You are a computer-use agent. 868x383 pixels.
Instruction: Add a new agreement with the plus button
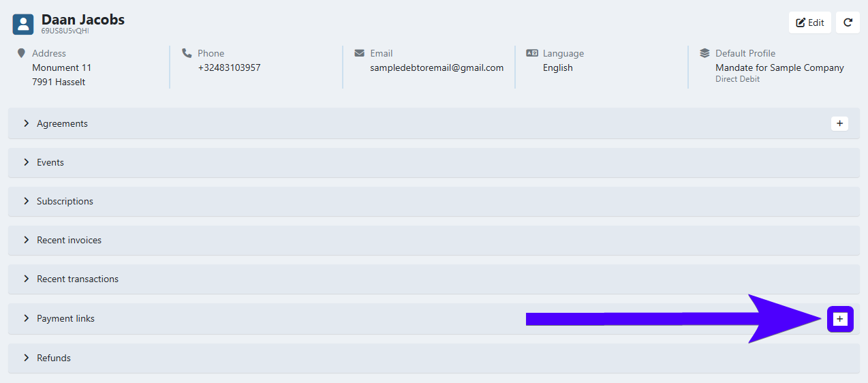click(x=839, y=123)
